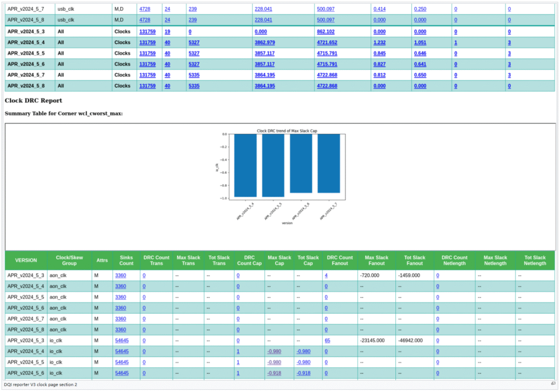The image size is (560, 392).
Task: Open the 19 link in the APR_v2024_5_3 All row
Action: click(x=167, y=32)
